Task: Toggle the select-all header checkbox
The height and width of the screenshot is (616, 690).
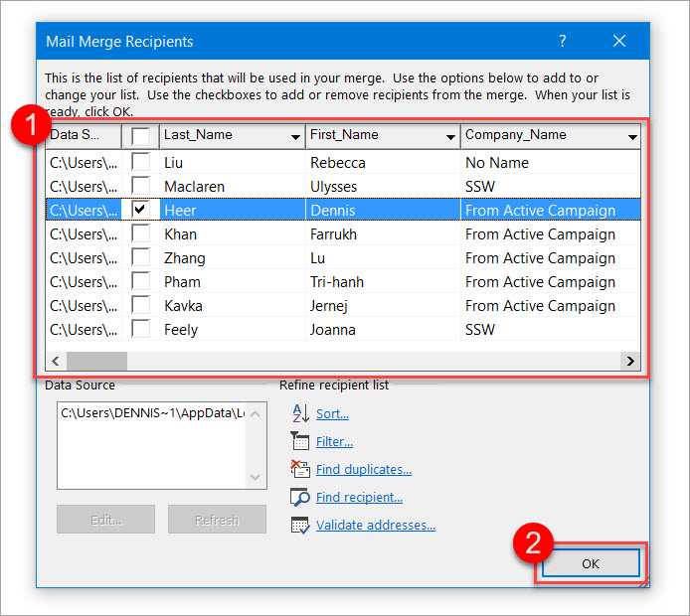Action: tap(142, 135)
